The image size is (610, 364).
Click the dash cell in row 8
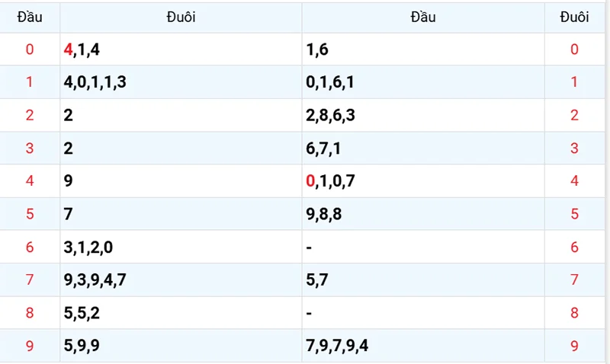(310, 313)
